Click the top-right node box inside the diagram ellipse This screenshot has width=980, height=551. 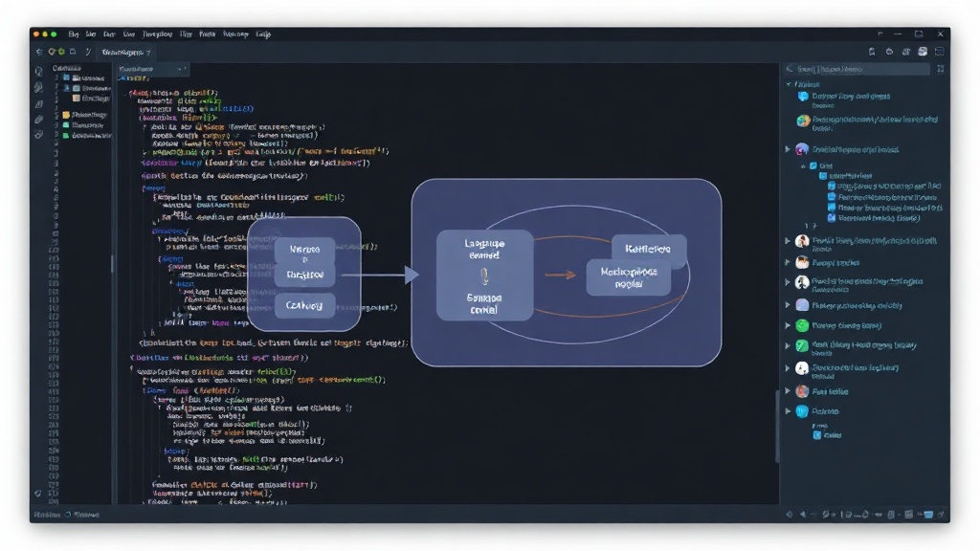[x=648, y=249]
